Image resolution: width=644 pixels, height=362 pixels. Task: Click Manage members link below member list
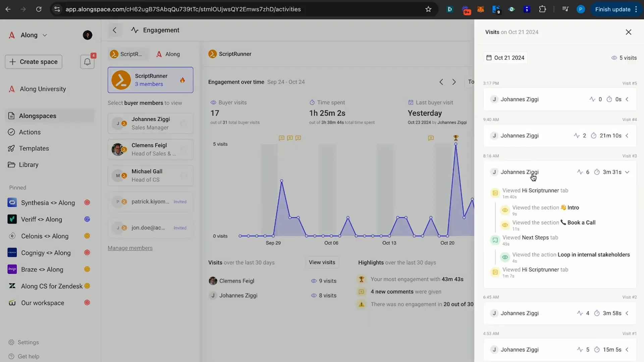click(129, 247)
